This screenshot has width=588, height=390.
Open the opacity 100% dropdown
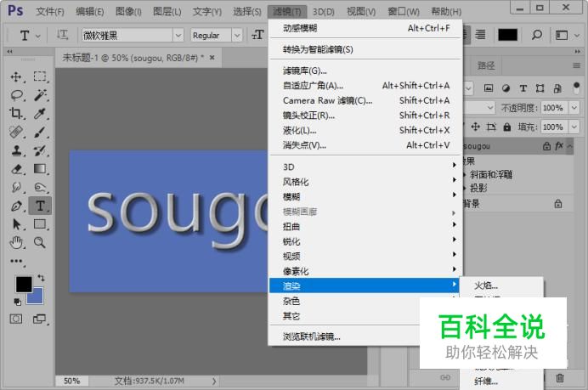pos(574,108)
